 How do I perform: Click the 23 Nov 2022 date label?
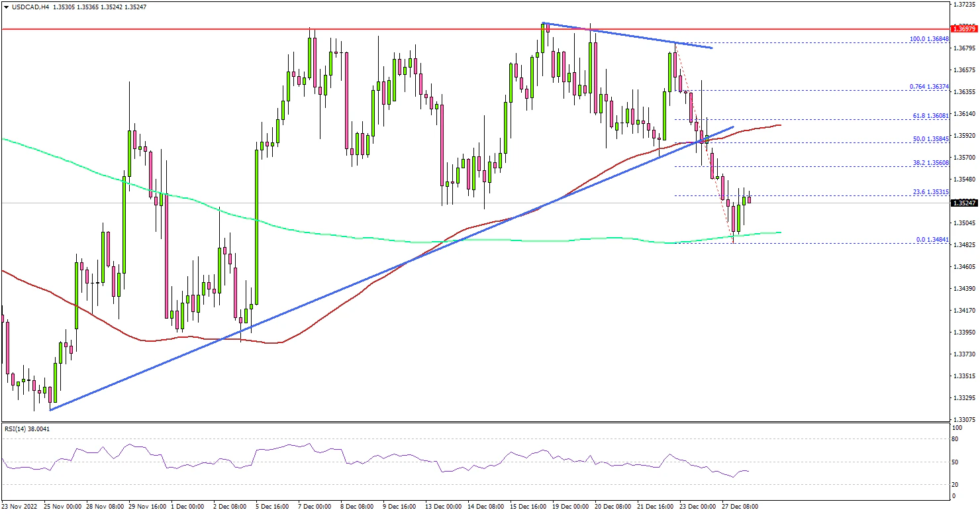(x=21, y=507)
